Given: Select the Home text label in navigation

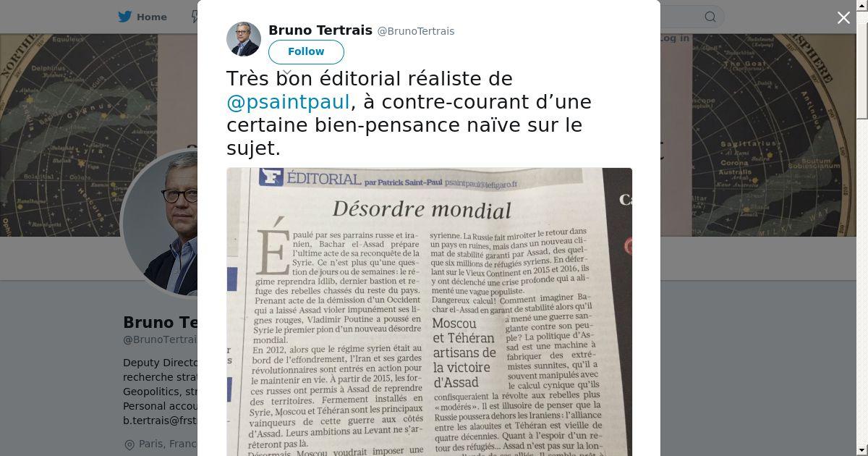Looking at the screenshot, I should [x=152, y=17].
